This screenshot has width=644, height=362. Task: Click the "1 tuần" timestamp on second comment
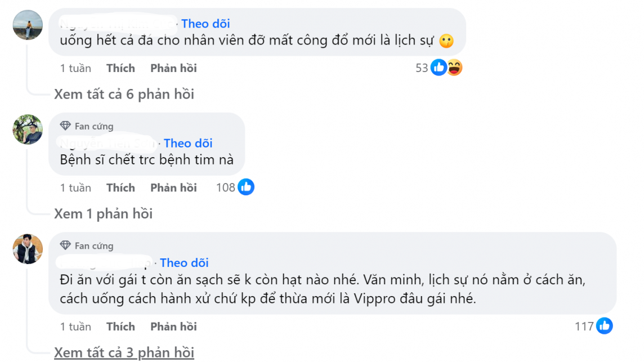pyautogui.click(x=75, y=187)
